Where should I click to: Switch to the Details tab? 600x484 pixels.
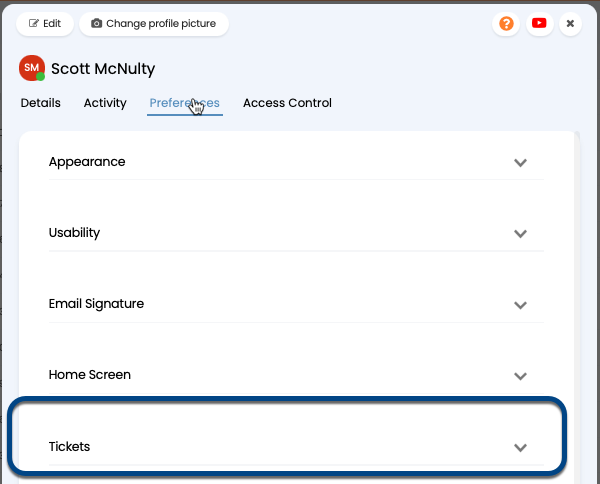coord(40,103)
